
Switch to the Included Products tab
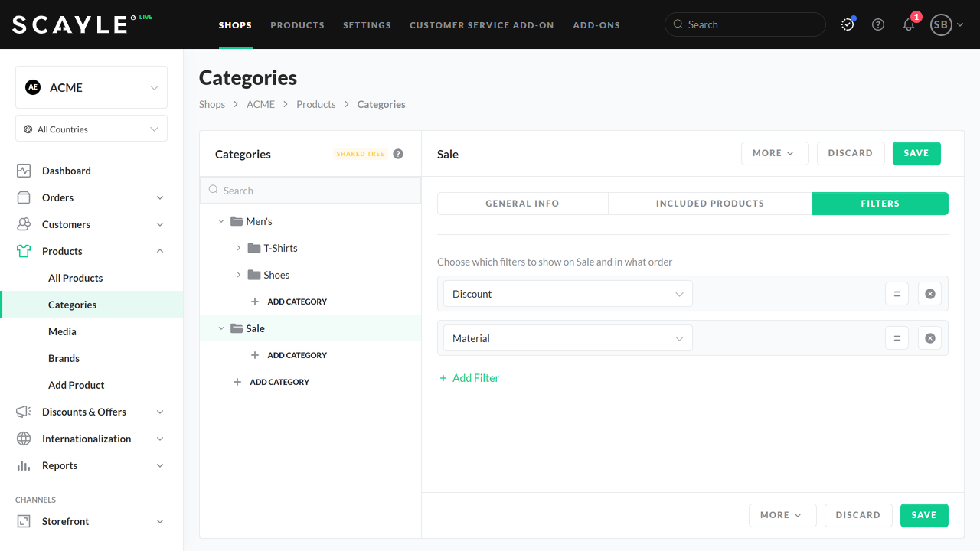coord(710,204)
